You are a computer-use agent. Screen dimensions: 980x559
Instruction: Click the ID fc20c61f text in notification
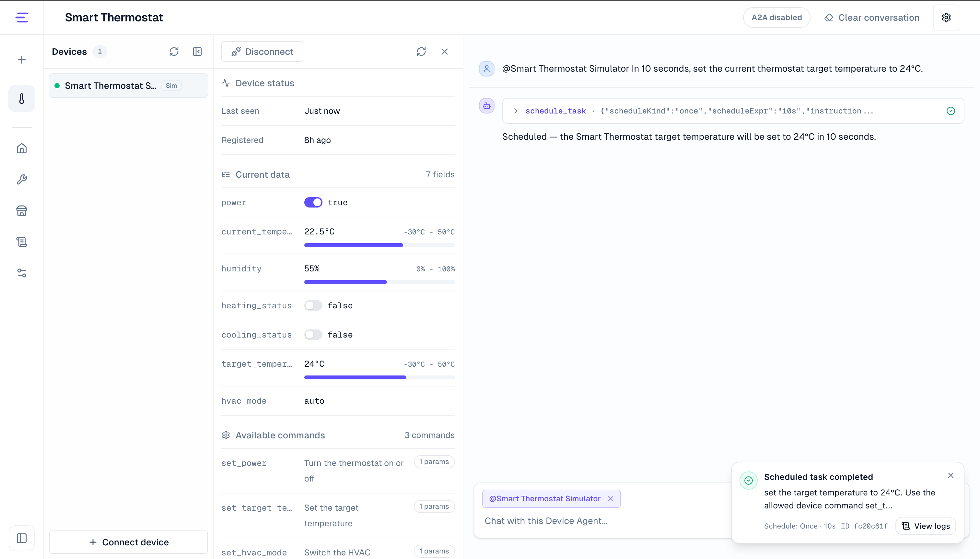(864, 526)
